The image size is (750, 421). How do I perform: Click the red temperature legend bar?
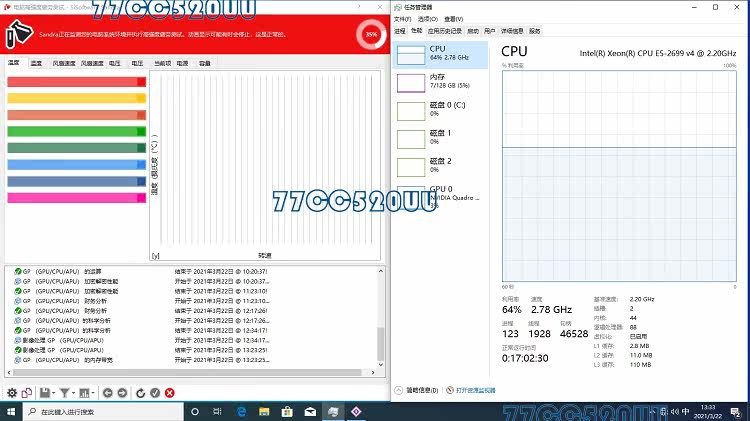click(x=77, y=82)
